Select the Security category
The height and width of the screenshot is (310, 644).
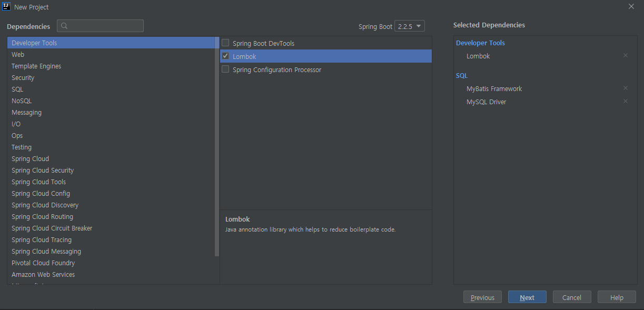tap(111, 77)
